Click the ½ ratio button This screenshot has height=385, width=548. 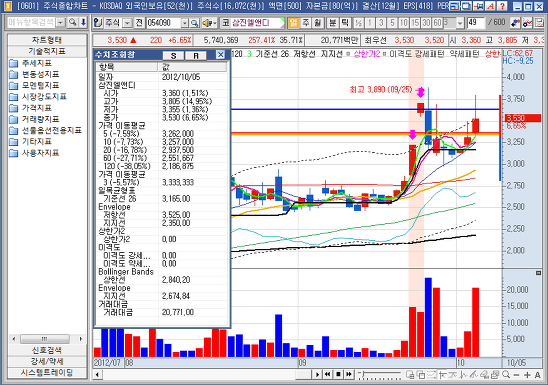358,23
